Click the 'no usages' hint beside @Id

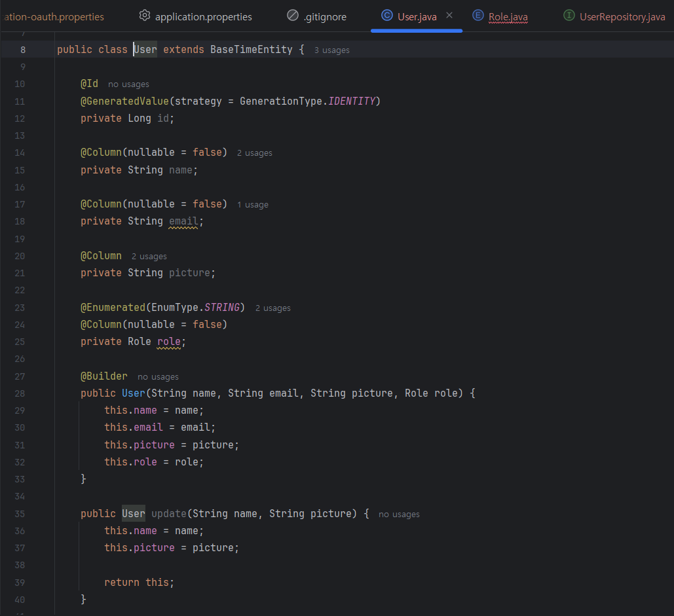pos(128,84)
